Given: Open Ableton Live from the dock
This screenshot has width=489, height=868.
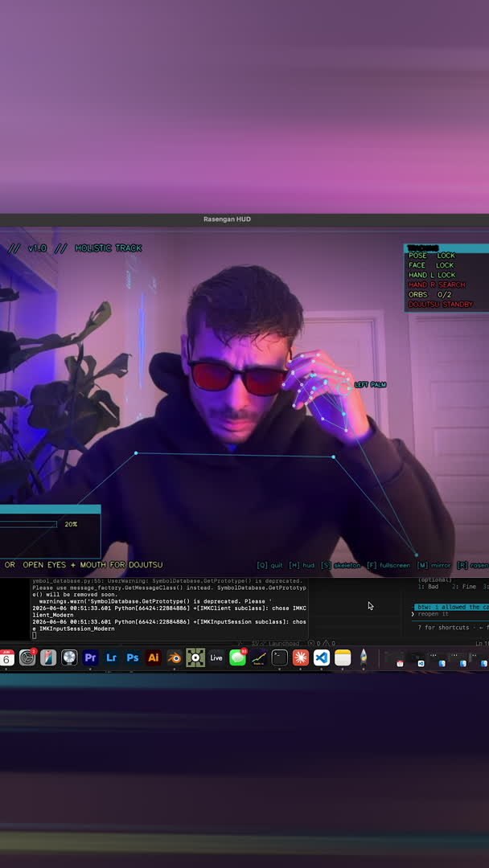Looking at the screenshot, I should (x=216, y=657).
